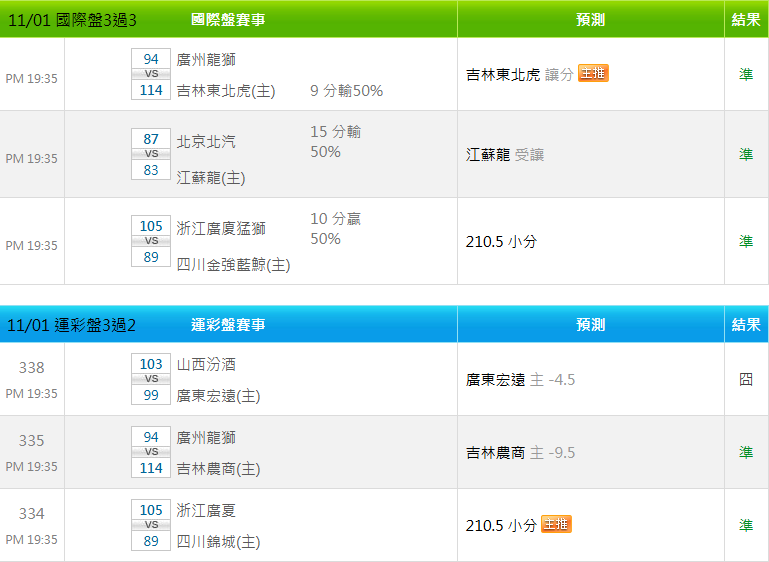Click the score 114 for 吉林農商(主)

coord(151,468)
